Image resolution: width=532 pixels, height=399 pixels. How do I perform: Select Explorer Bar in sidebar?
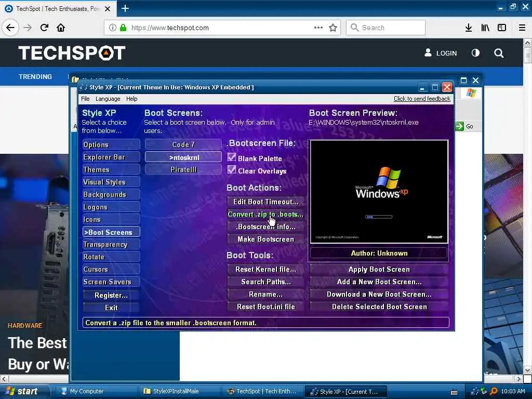pyautogui.click(x=111, y=157)
